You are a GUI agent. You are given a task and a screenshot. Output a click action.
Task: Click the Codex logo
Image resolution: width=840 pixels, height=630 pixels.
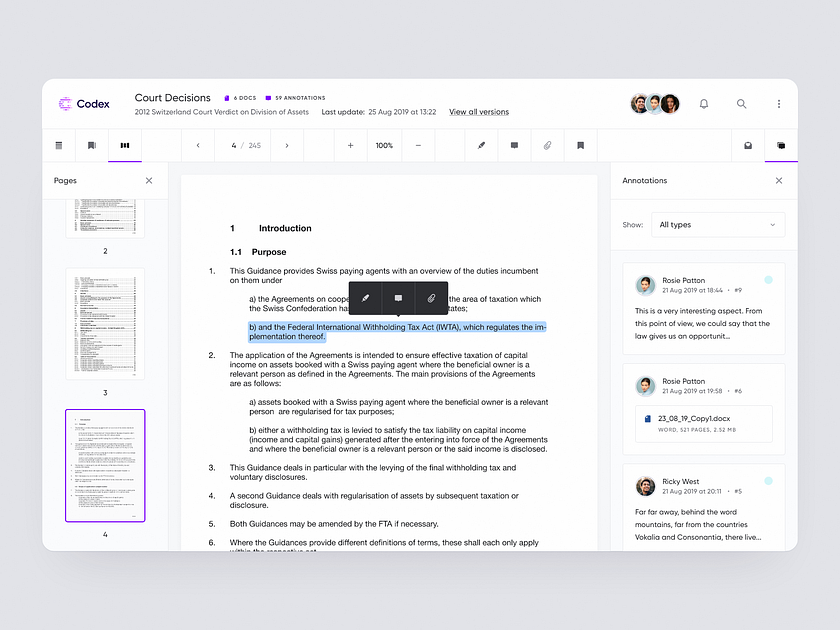(x=83, y=103)
